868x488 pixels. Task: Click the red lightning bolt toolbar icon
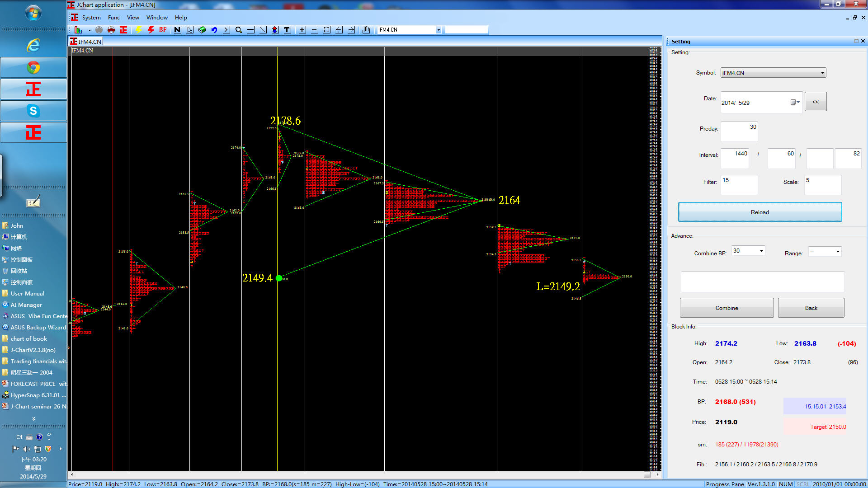click(x=151, y=30)
